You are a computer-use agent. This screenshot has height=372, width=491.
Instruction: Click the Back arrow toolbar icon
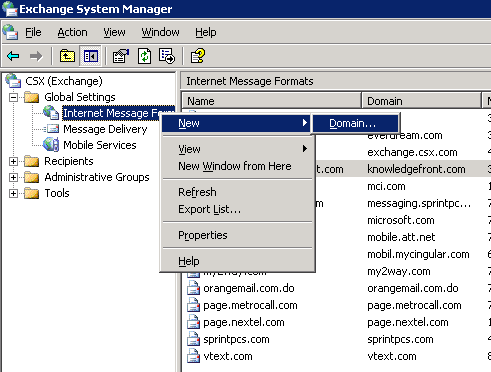[x=13, y=56]
